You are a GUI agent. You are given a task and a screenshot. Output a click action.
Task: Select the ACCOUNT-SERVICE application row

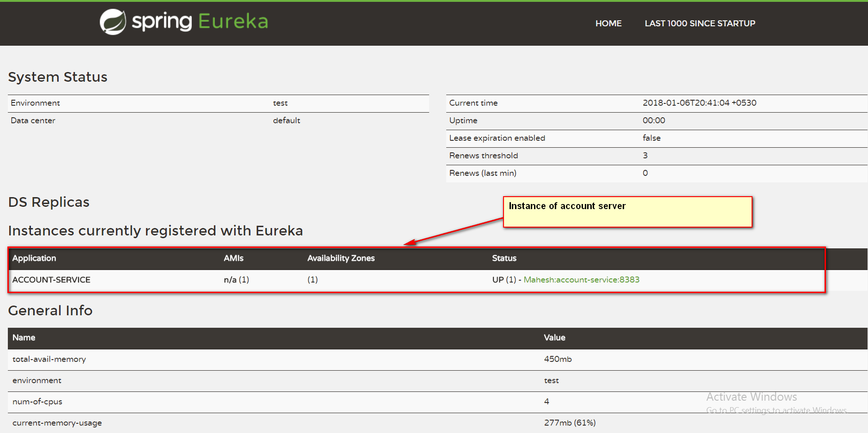51,279
